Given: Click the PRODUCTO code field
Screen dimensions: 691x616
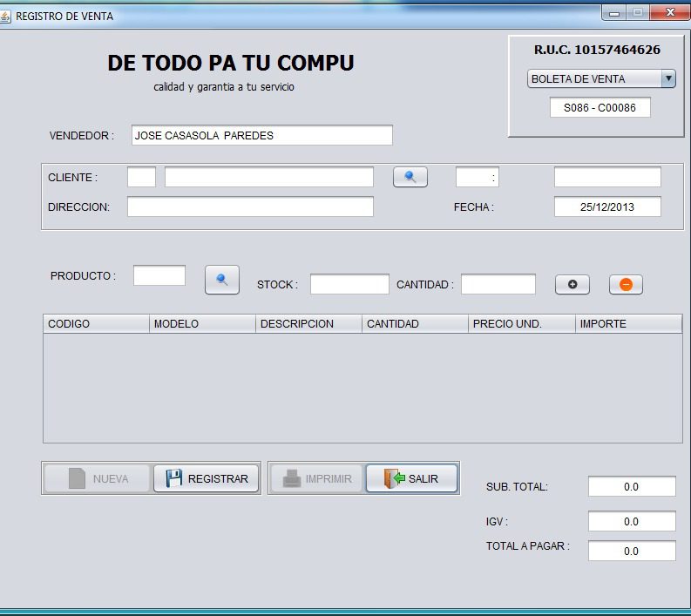Looking at the screenshot, I should click(x=159, y=275).
